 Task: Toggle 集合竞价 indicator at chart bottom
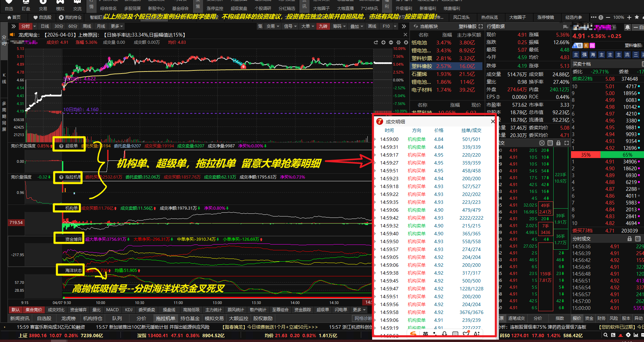pos(34,310)
